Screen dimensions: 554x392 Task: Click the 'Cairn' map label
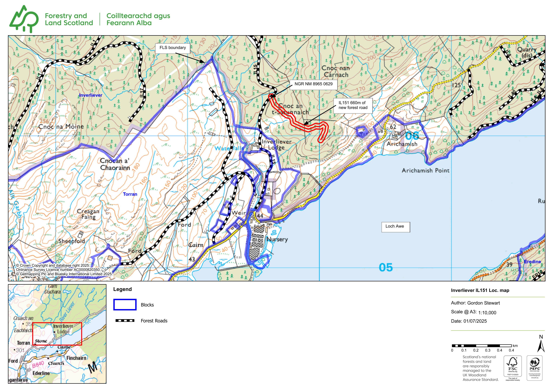click(196, 245)
